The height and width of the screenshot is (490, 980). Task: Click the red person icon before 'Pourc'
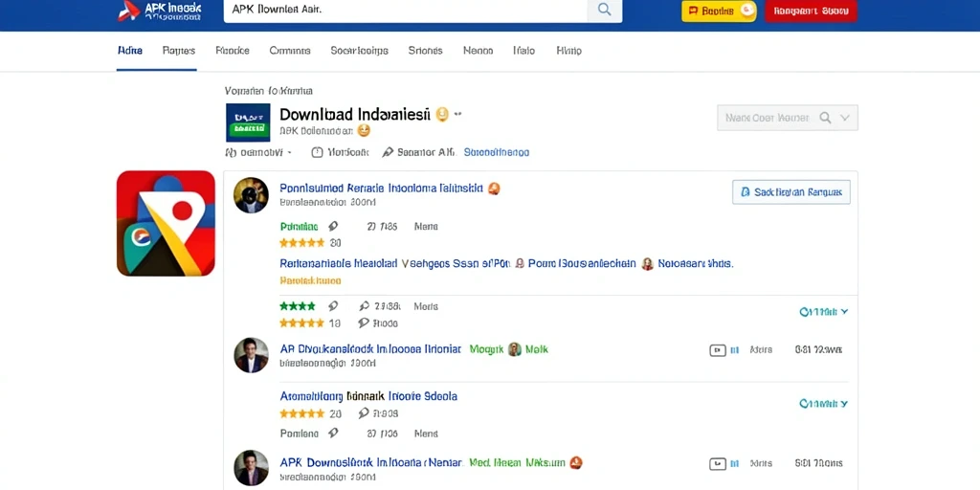519,264
